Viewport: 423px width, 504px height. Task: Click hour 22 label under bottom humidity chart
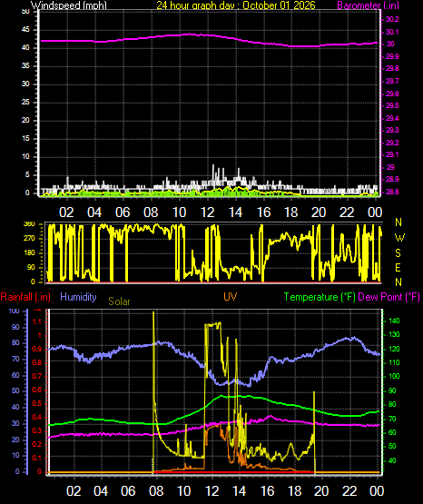(x=349, y=490)
